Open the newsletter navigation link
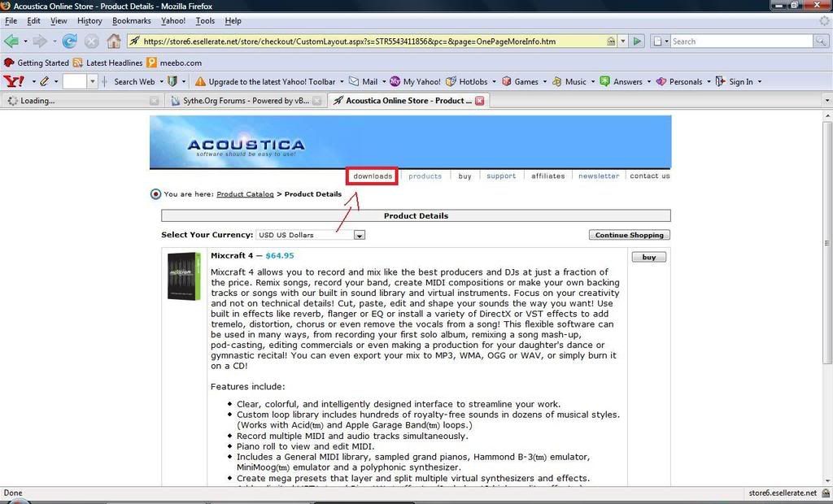Image resolution: width=833 pixels, height=504 pixels. click(x=599, y=176)
